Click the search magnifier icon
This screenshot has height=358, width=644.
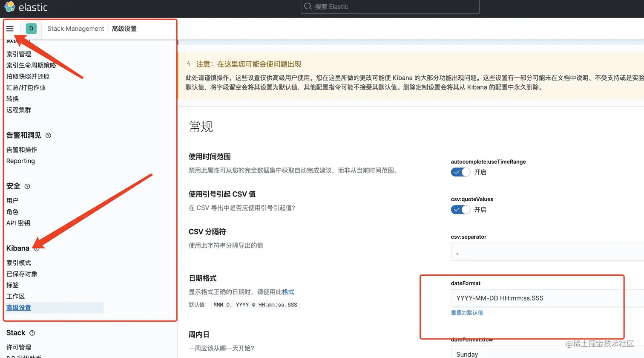(308, 6)
